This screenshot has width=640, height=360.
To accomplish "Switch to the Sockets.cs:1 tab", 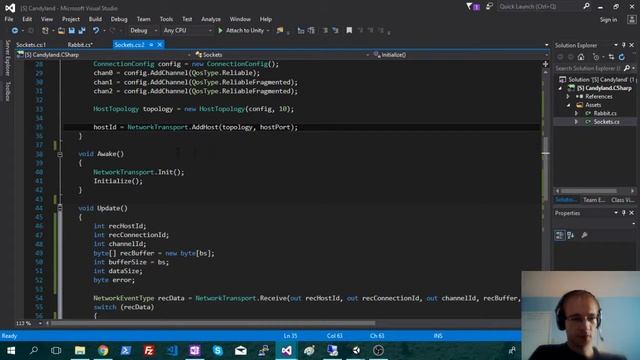I will (x=31, y=45).
